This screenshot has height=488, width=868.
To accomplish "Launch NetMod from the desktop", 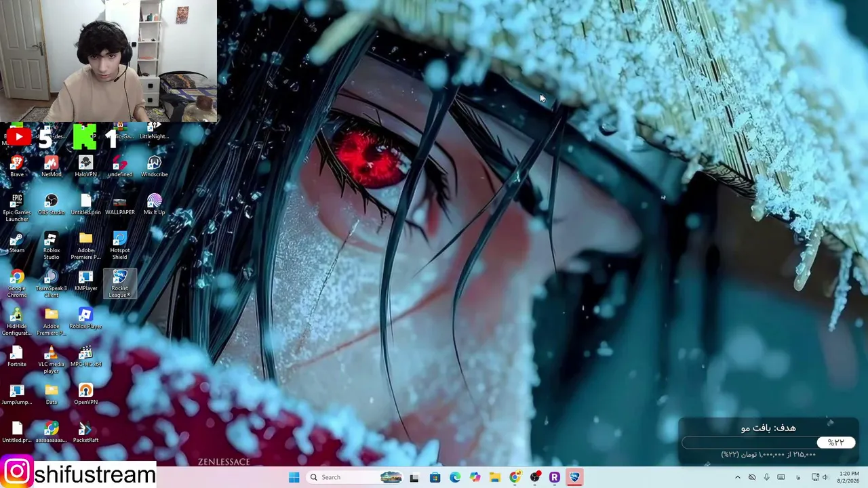I will (x=51, y=167).
